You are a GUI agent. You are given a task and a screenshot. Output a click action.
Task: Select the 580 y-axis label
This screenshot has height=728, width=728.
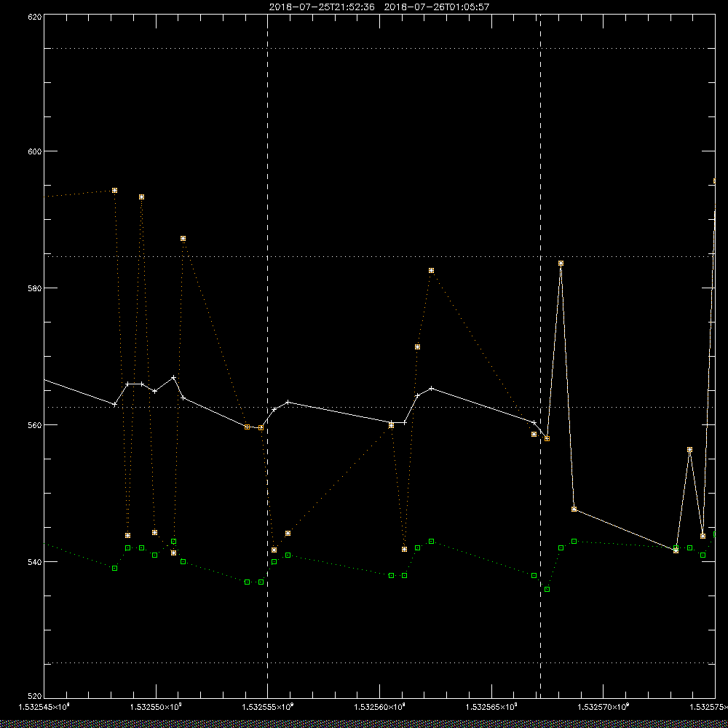point(35,288)
